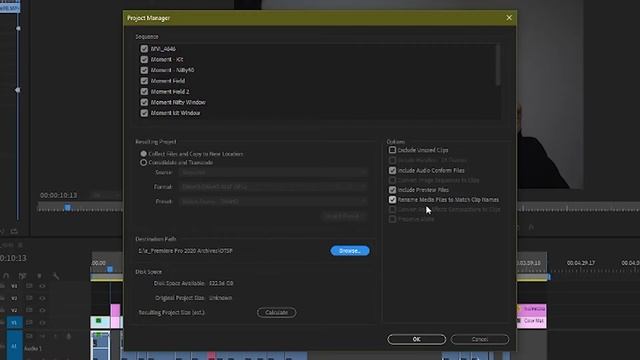Click the Calculate project size button
The width and height of the screenshot is (640, 360).
276,312
